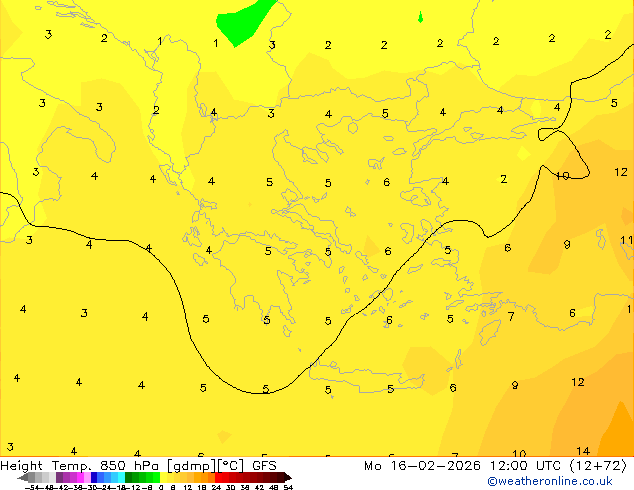Pick the dark blue legend swatch
Screen dimensions: 634x490
(94, 478)
